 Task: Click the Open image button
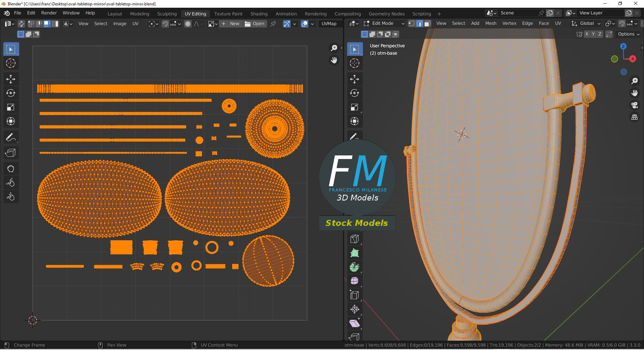pos(255,24)
